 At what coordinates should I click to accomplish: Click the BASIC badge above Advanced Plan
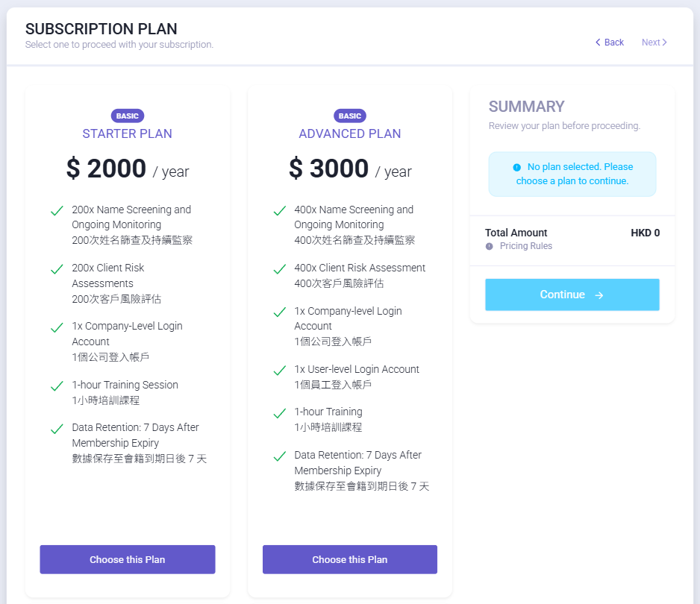349,116
